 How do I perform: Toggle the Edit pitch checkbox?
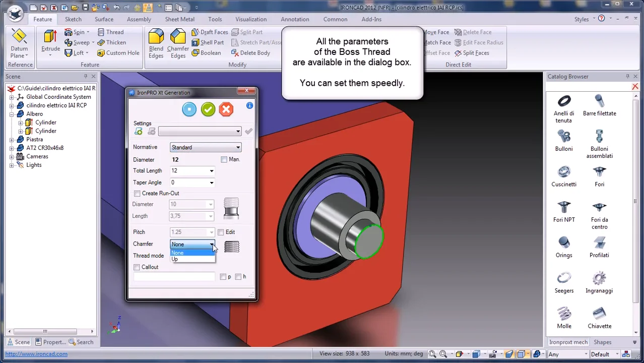221,232
